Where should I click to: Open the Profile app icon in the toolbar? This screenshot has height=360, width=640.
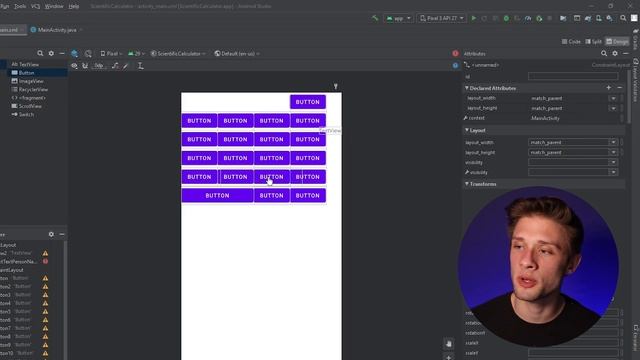point(528,18)
